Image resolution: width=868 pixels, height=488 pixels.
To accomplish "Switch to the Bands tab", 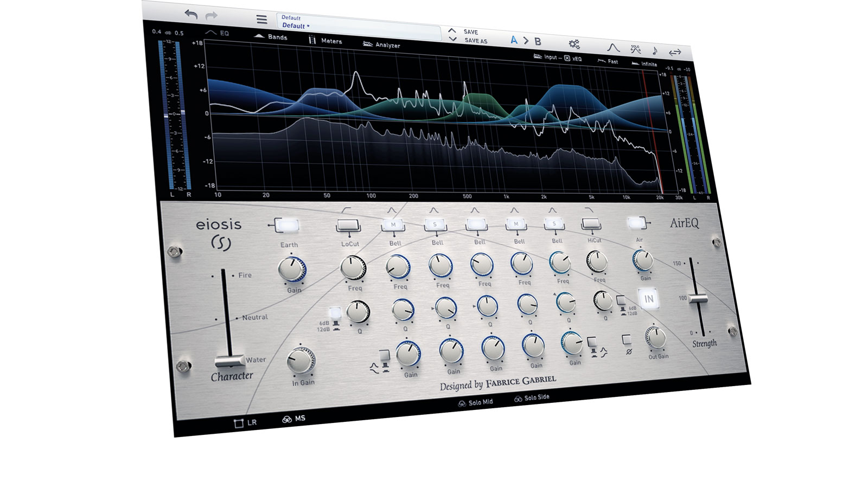I will pyautogui.click(x=271, y=37).
